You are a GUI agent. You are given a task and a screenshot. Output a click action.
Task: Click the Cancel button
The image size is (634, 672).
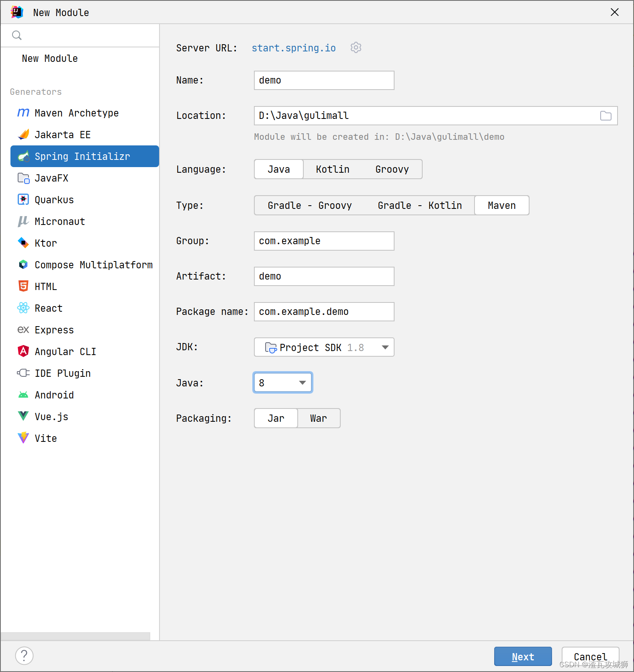590,656
